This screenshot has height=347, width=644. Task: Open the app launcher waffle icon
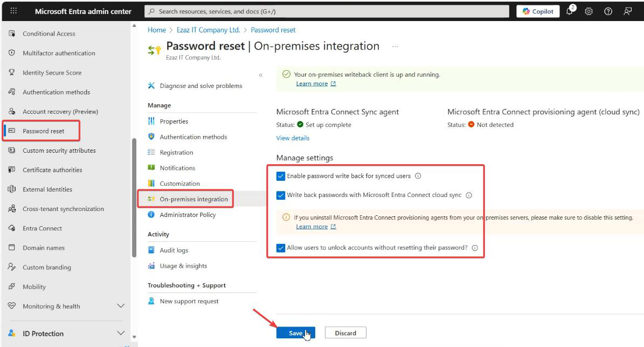pos(13,11)
